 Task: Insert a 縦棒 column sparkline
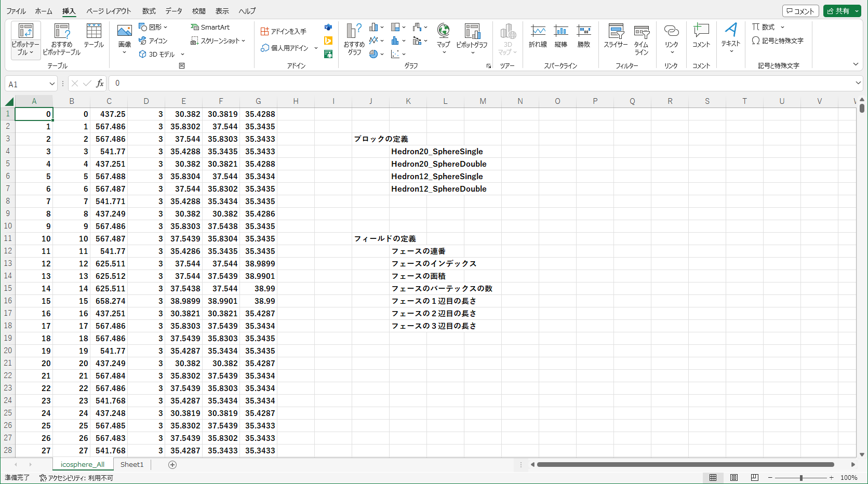561,36
